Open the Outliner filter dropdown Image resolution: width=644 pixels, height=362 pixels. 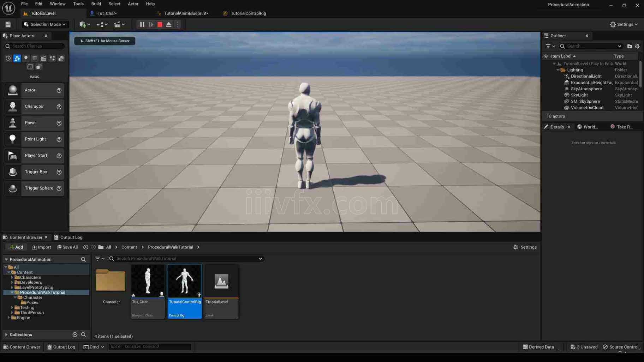coord(550,46)
